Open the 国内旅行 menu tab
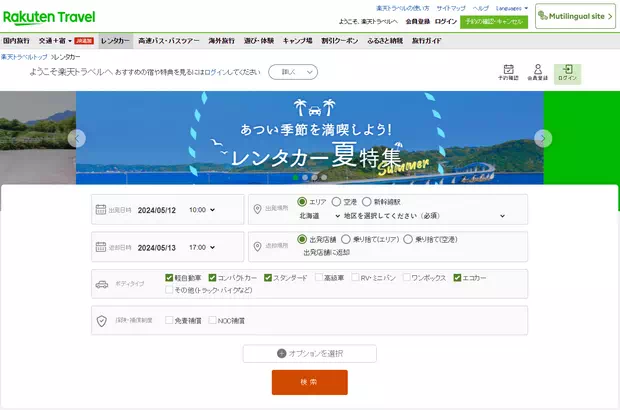620x410 pixels. pyautogui.click(x=16, y=41)
